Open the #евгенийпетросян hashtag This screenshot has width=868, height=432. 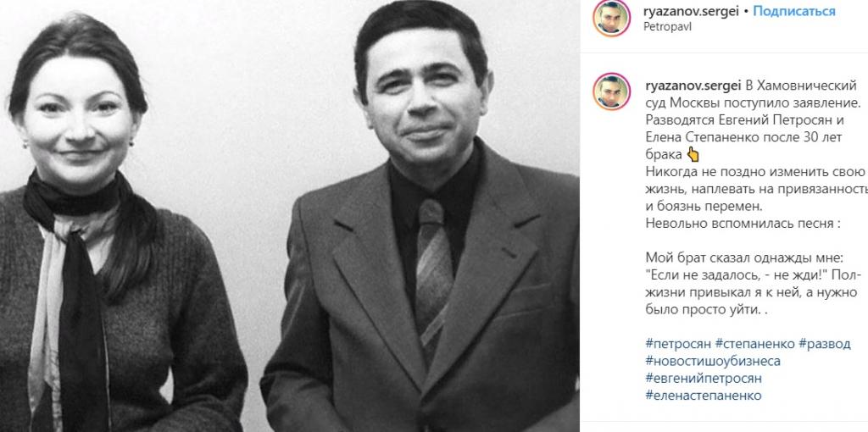tap(704, 379)
